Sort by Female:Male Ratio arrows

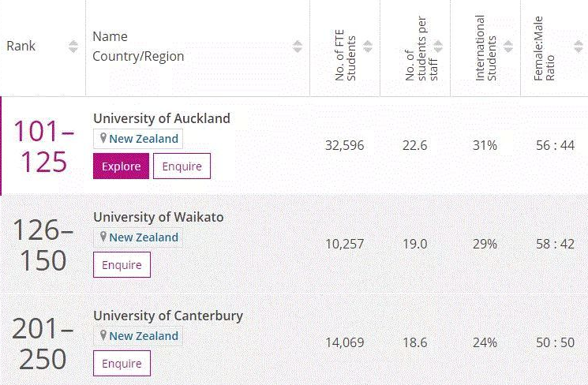tap(579, 47)
